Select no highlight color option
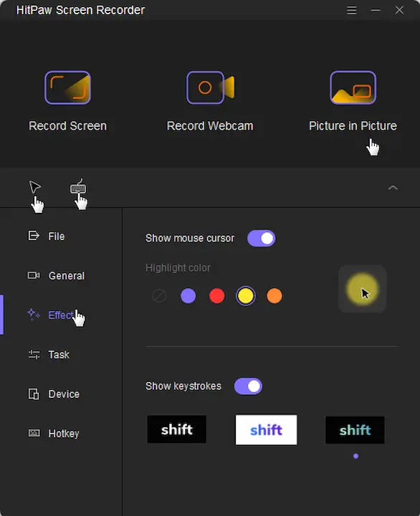Image resolution: width=420 pixels, height=516 pixels. coord(159,295)
